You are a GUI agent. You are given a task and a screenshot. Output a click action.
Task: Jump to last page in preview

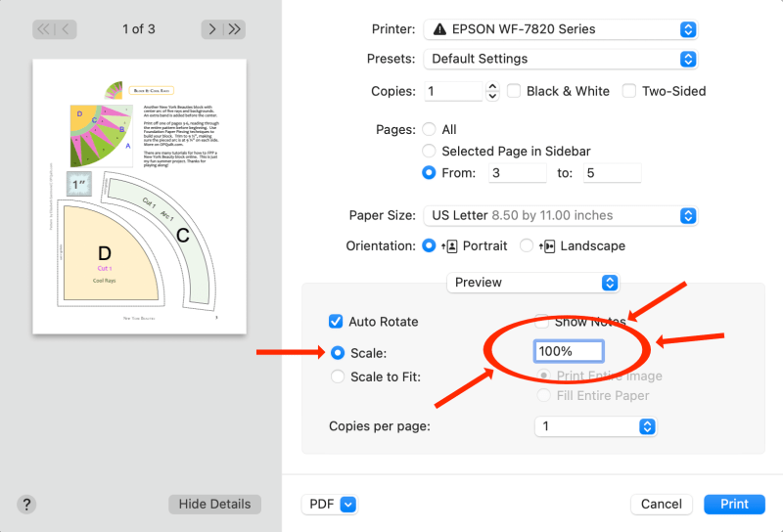[235, 29]
